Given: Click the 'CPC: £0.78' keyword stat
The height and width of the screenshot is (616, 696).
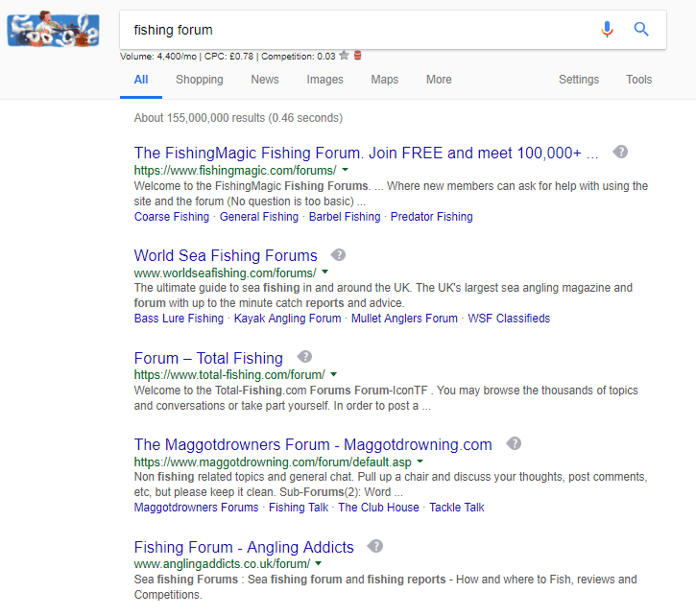Looking at the screenshot, I should [228, 57].
